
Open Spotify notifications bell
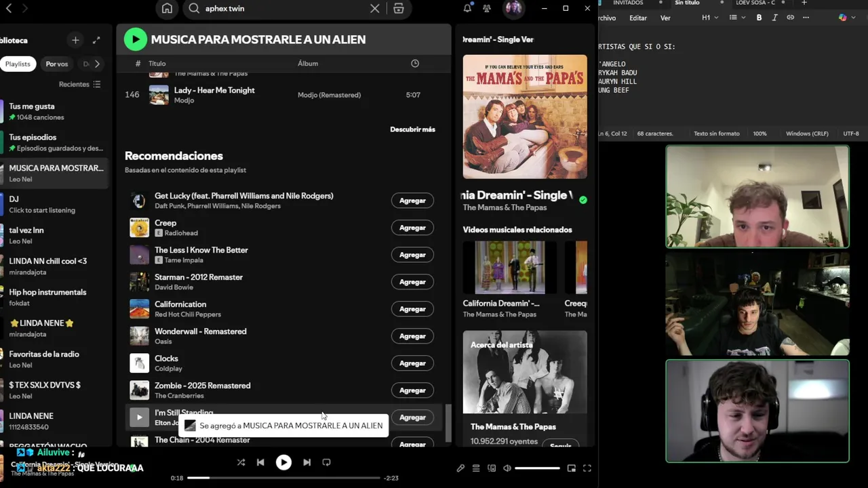pos(467,8)
